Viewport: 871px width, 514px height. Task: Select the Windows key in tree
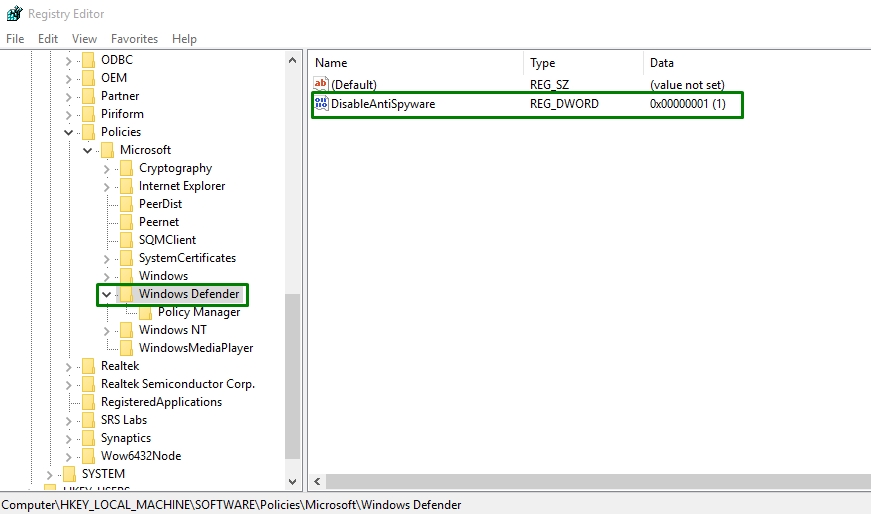(x=163, y=276)
